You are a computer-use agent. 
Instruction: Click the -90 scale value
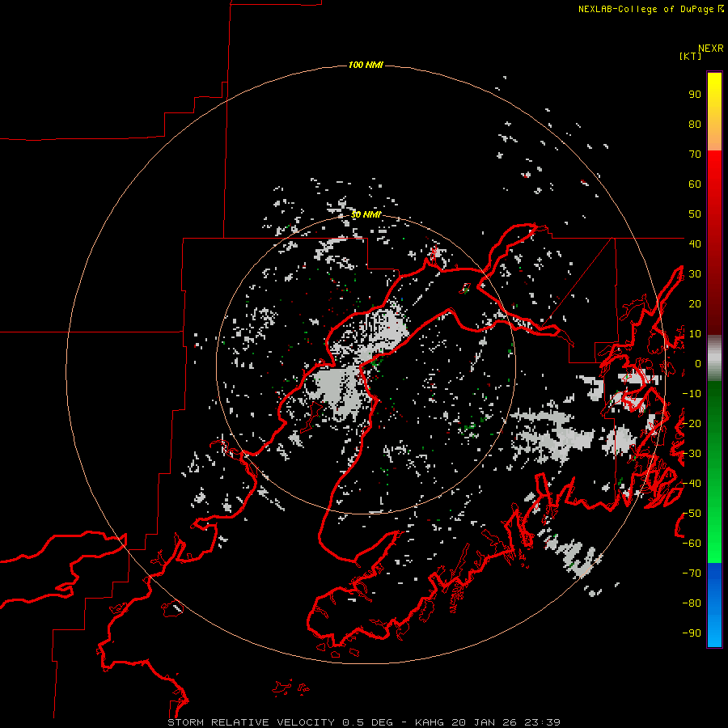click(x=692, y=633)
